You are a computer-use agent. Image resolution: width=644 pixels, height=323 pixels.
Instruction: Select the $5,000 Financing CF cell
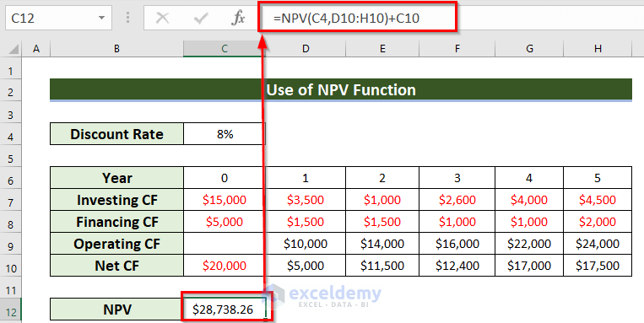(x=225, y=222)
